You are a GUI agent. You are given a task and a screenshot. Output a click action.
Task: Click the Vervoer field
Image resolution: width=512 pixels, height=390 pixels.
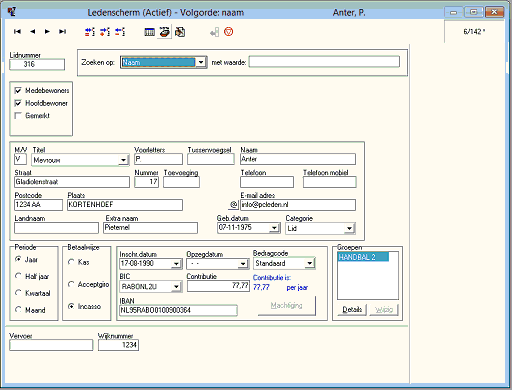tap(51, 345)
